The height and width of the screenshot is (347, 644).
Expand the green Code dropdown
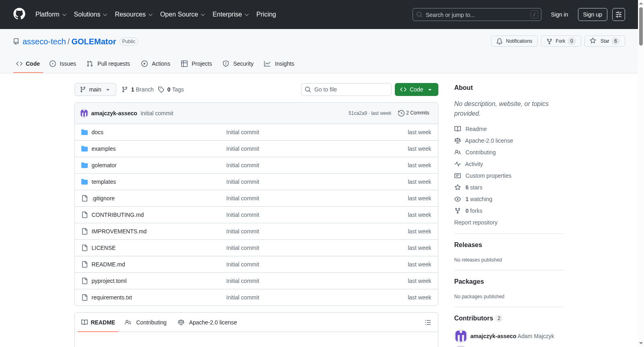[417, 89]
